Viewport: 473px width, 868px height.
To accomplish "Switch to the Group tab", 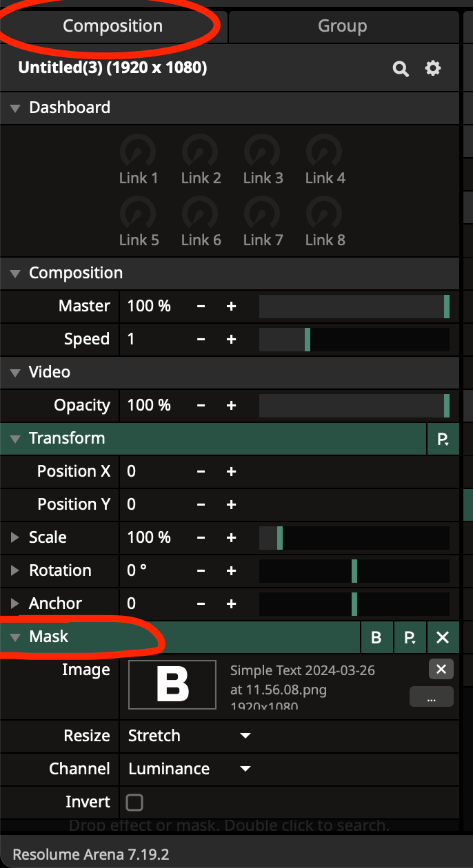I will pyautogui.click(x=343, y=26).
